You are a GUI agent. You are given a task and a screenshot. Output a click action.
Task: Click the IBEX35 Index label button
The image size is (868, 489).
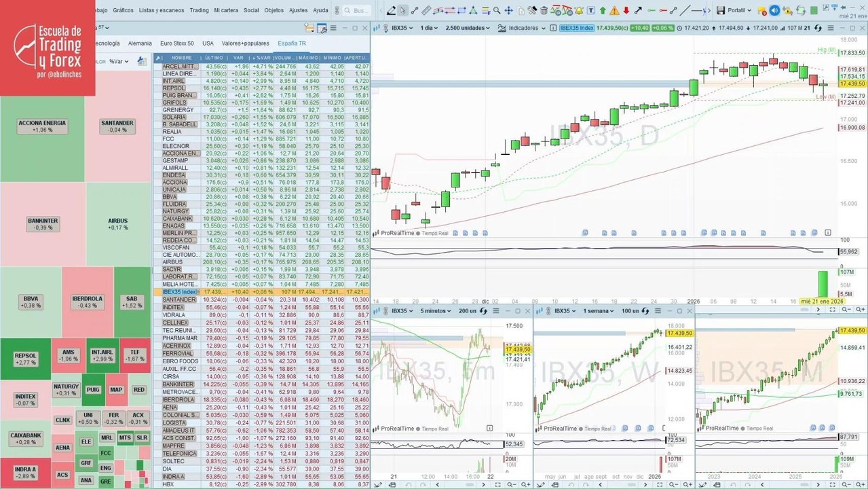(x=577, y=28)
